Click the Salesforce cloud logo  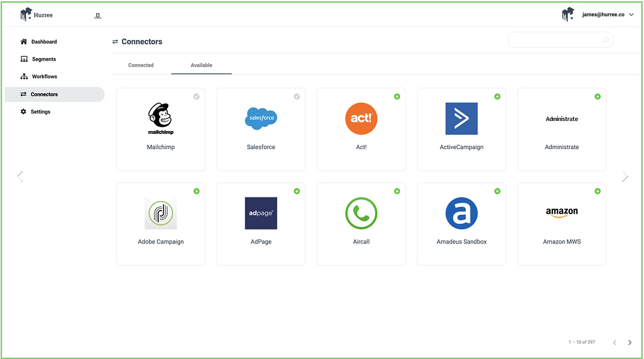tap(261, 118)
